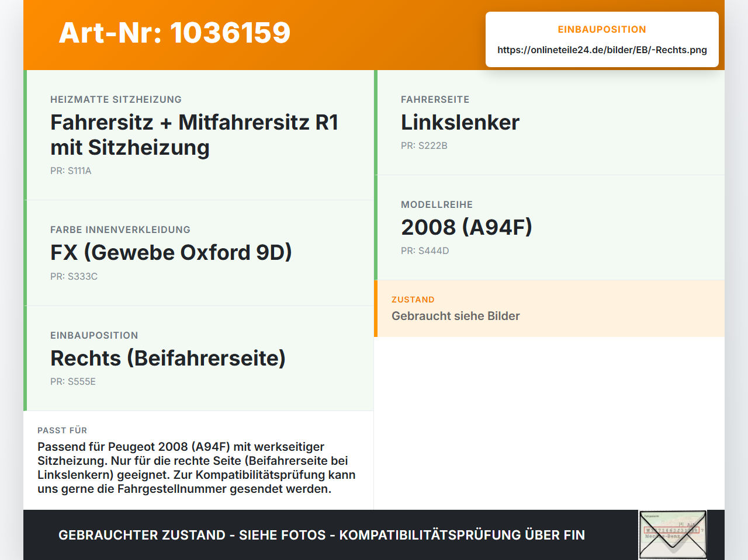
Task: Select the Rechts (Beifahrerseite) value
Action: point(168,358)
